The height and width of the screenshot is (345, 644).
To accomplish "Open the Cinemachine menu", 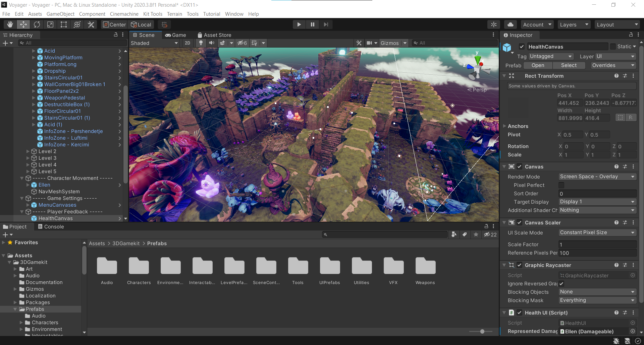I will (124, 14).
